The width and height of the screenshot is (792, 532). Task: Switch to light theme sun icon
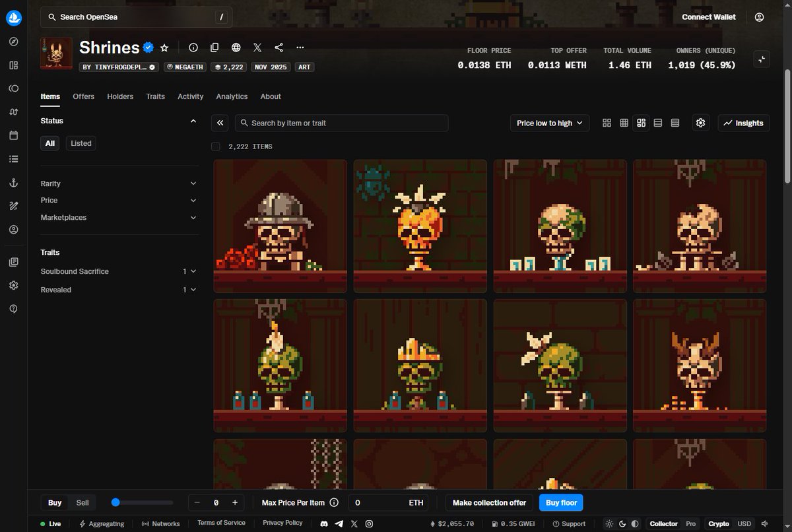[609, 523]
